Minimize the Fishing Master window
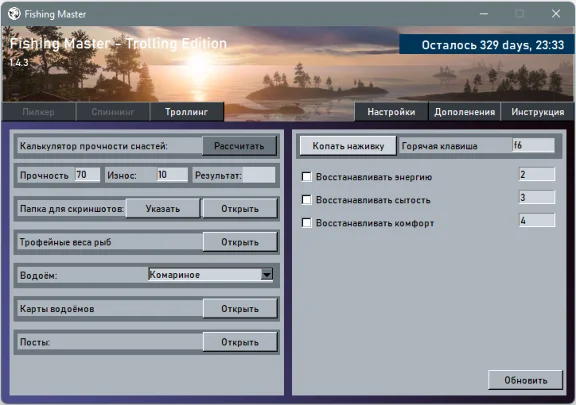 point(484,14)
